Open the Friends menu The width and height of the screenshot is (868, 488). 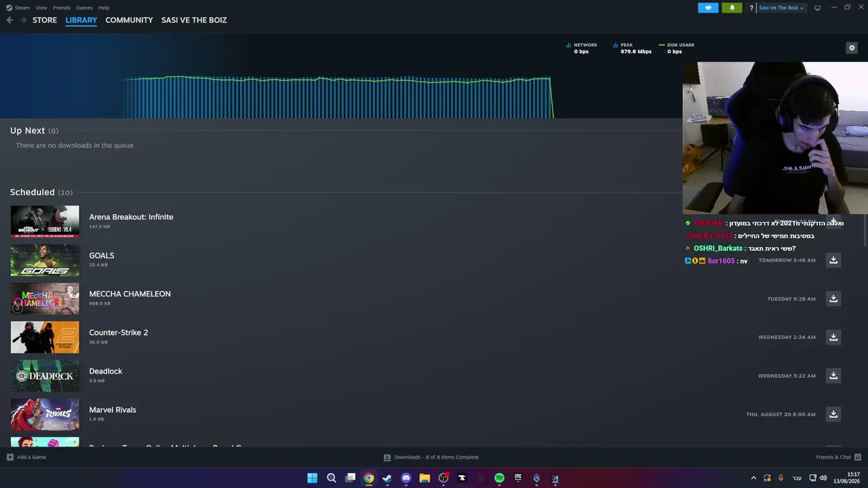(62, 7)
